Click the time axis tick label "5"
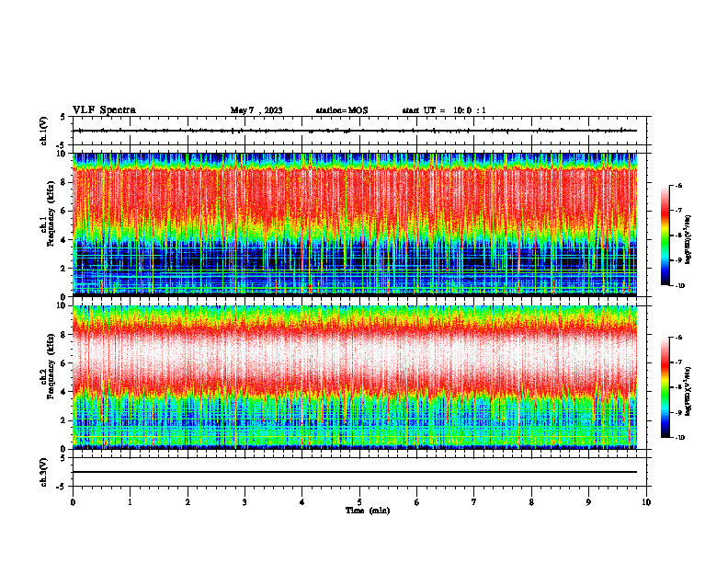728x563 pixels. [x=359, y=502]
